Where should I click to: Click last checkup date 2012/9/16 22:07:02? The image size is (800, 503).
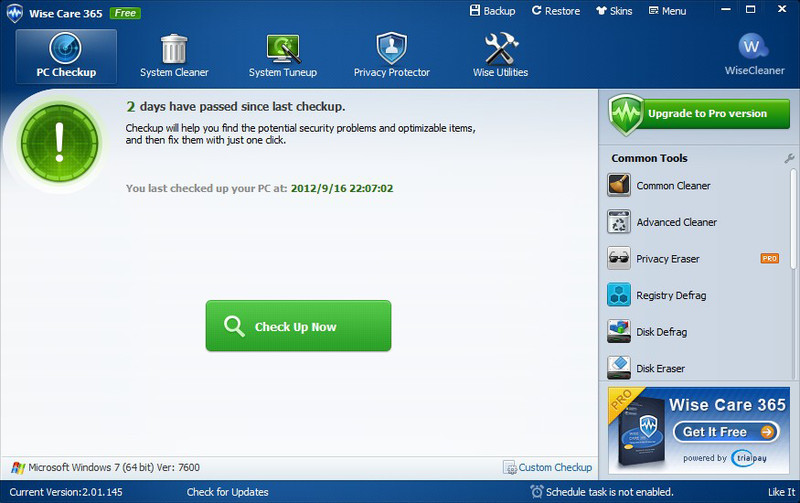point(342,188)
